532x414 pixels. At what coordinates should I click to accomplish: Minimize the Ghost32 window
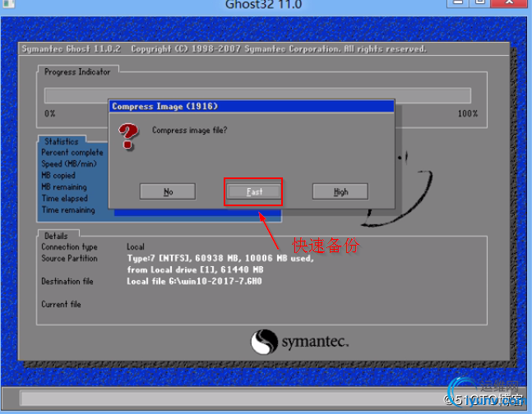click(458, 2)
